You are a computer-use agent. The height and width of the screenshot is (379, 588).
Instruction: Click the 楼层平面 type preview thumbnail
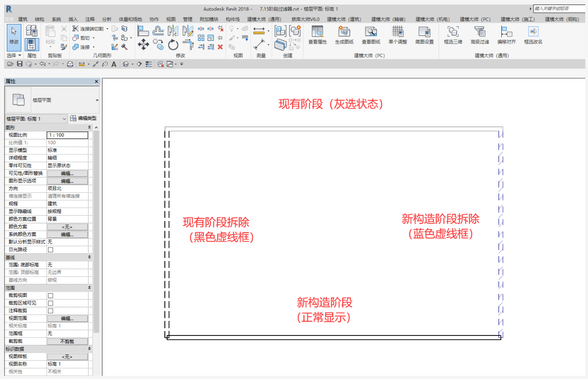18,100
